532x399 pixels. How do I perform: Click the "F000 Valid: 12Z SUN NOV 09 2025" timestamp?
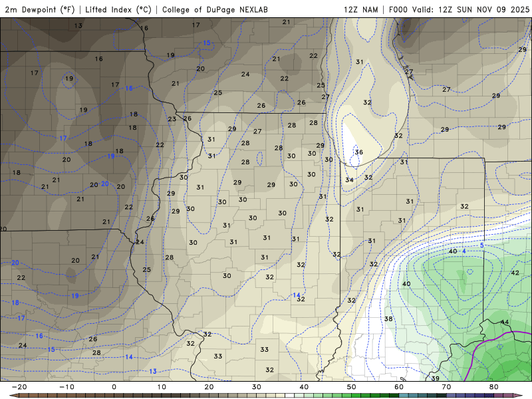pyautogui.click(x=459, y=9)
